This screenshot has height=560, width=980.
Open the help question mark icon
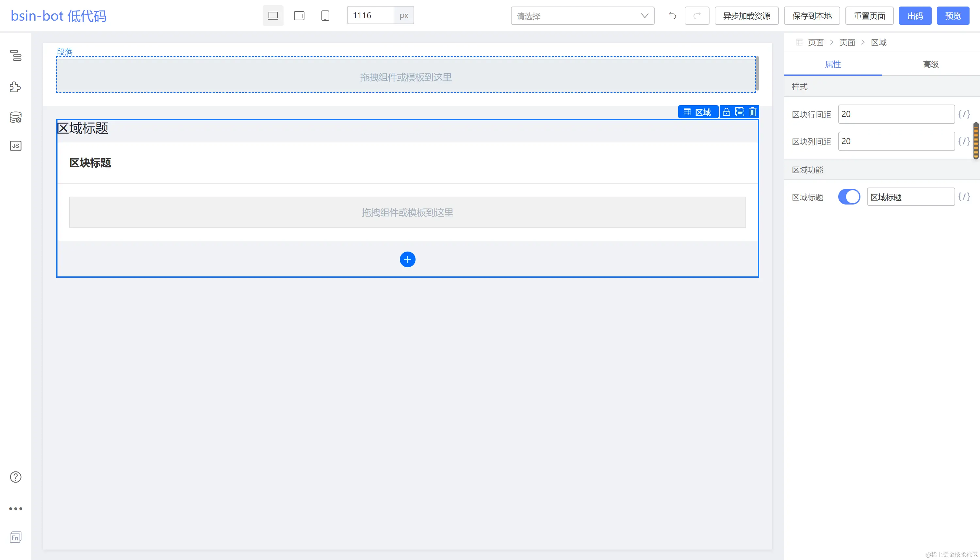(15, 477)
